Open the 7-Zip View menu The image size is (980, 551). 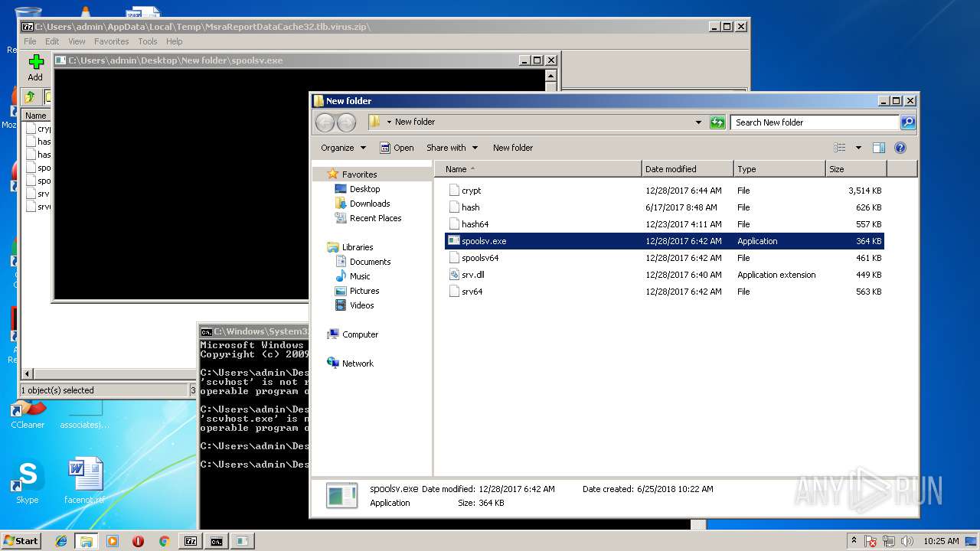coord(77,41)
